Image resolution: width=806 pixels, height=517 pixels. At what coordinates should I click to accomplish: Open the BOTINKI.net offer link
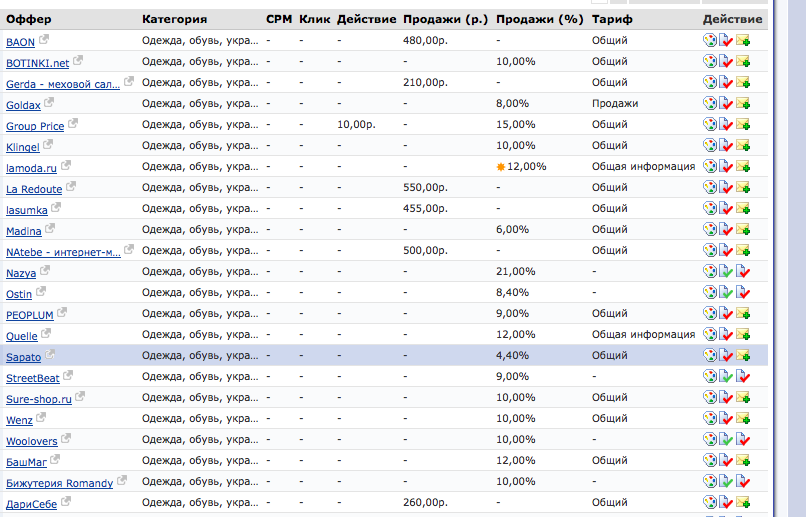pos(38,63)
